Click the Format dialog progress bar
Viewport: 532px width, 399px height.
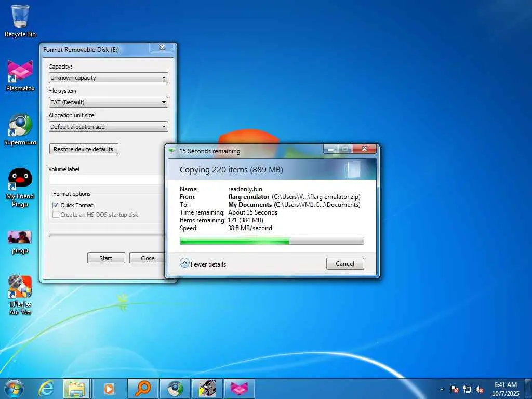107,234
